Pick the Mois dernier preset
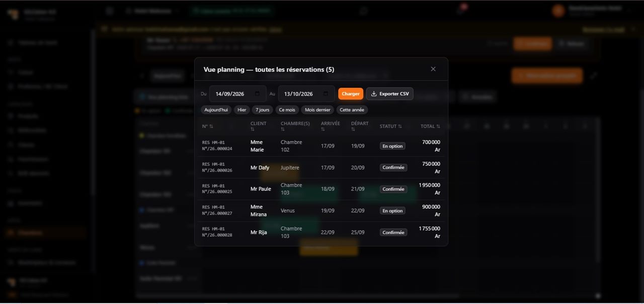The height and width of the screenshot is (304, 644). [x=317, y=110]
